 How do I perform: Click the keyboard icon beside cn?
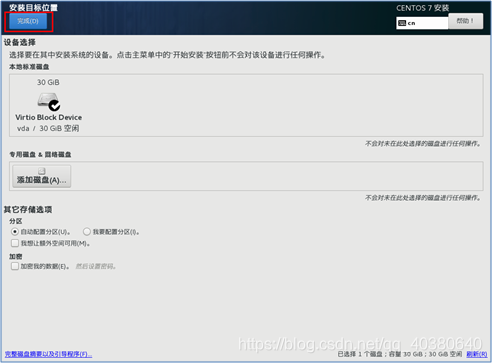point(402,23)
